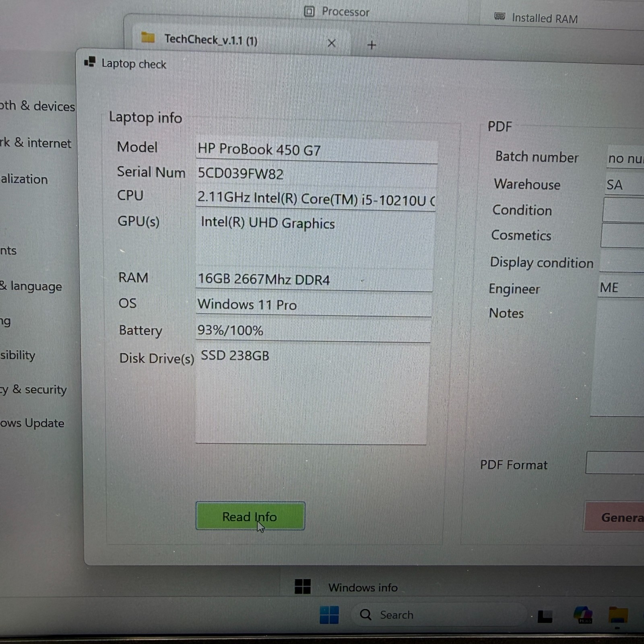644x644 pixels.
Task: Click the Disk Drive(s) box showing SSD 238GB
Action: tap(312, 394)
